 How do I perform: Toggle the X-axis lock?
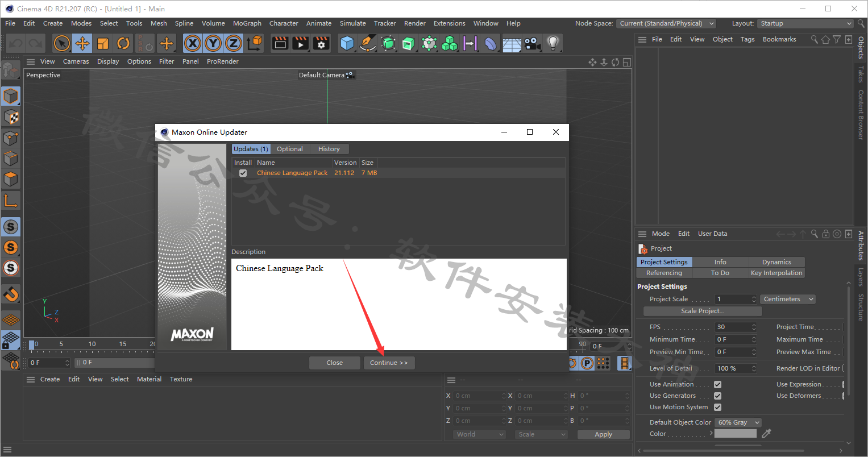coord(193,43)
